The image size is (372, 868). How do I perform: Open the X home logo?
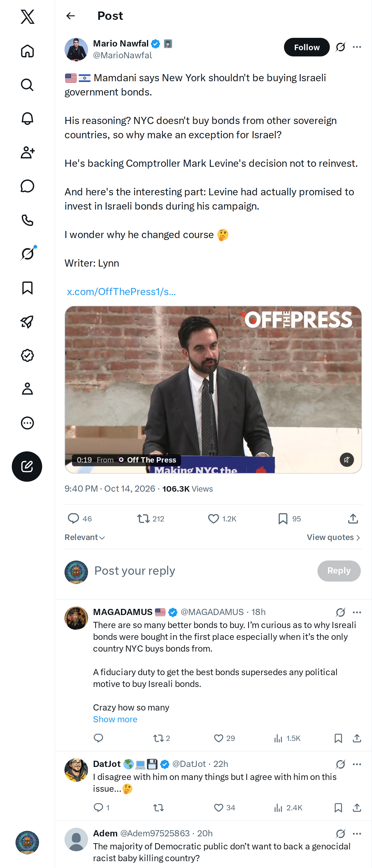(x=27, y=16)
